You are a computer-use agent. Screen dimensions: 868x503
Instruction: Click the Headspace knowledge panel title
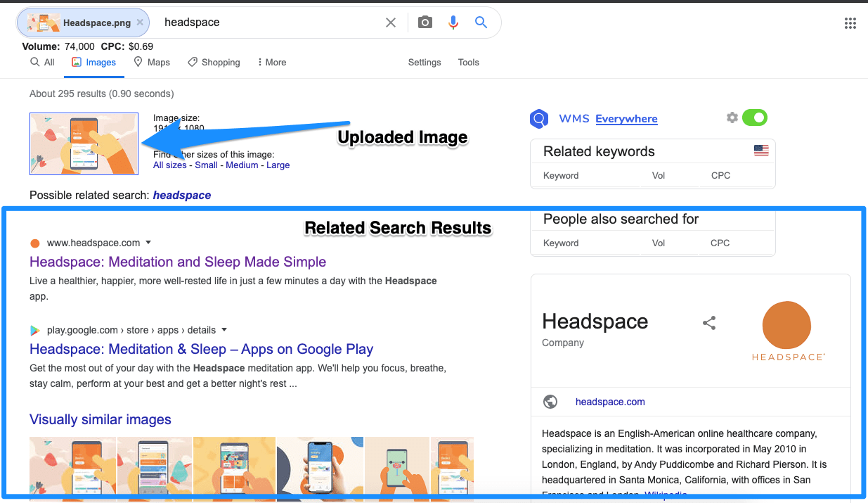pos(595,321)
